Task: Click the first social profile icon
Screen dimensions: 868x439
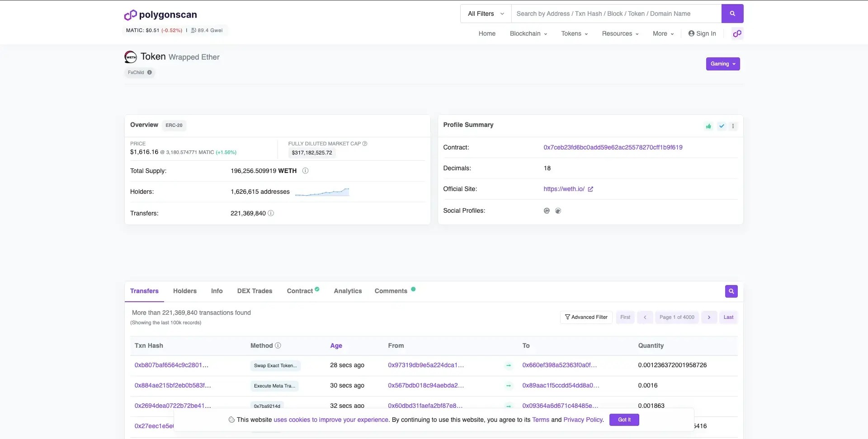Action: coord(547,211)
